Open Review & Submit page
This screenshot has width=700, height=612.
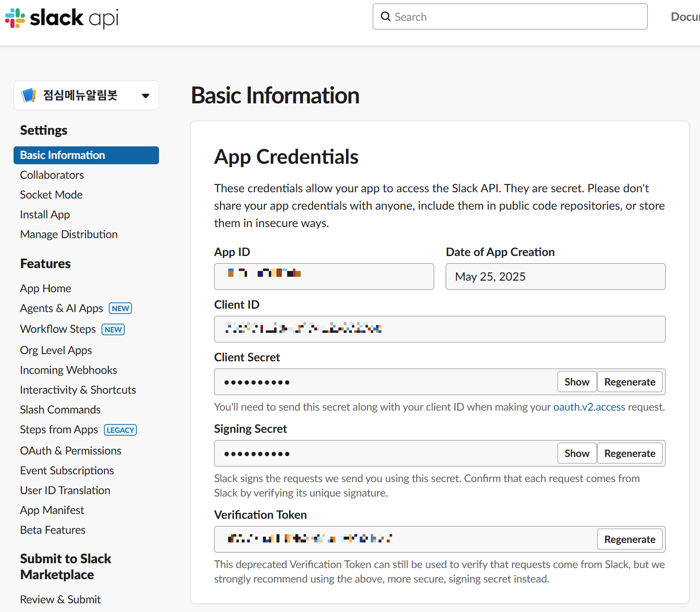(60, 599)
